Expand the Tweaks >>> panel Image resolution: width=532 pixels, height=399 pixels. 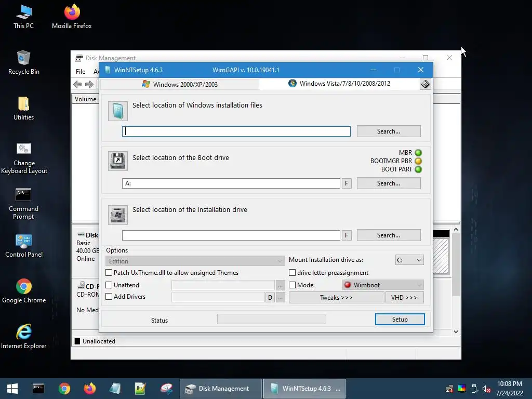click(336, 298)
